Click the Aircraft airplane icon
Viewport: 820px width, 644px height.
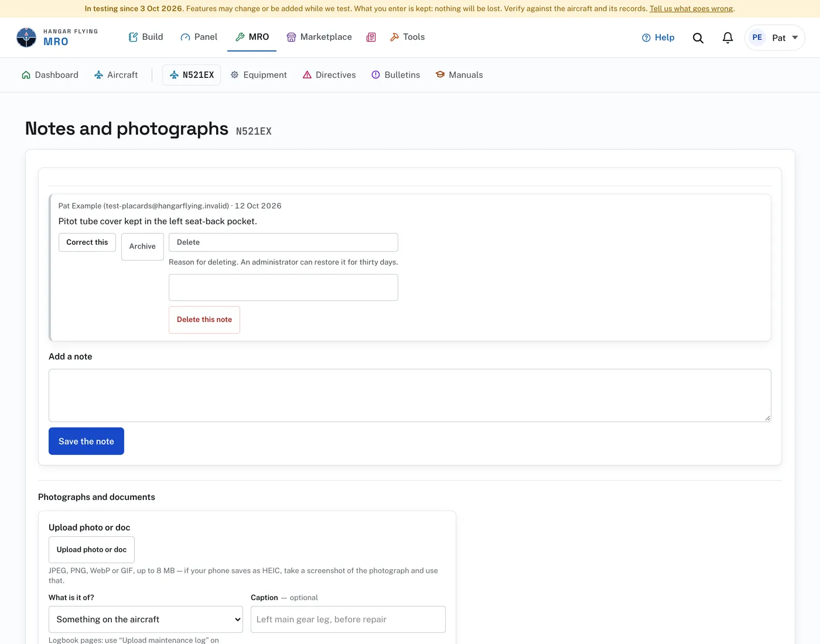[98, 75]
